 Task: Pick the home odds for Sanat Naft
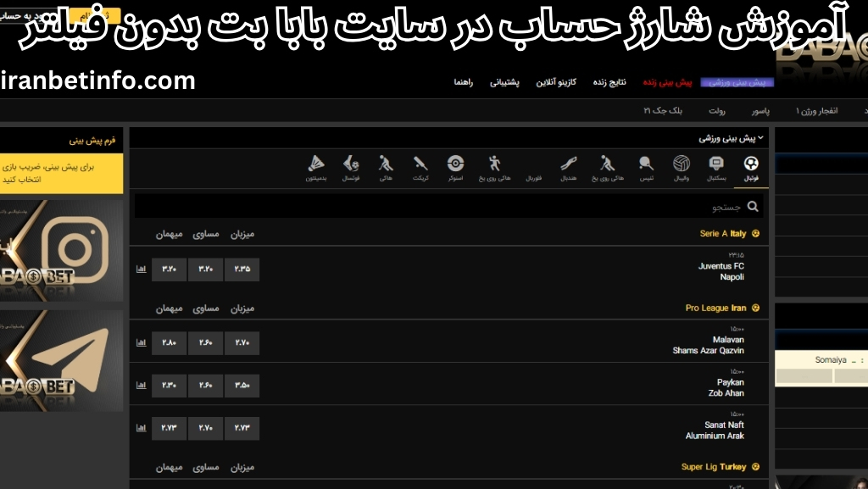pos(242,428)
